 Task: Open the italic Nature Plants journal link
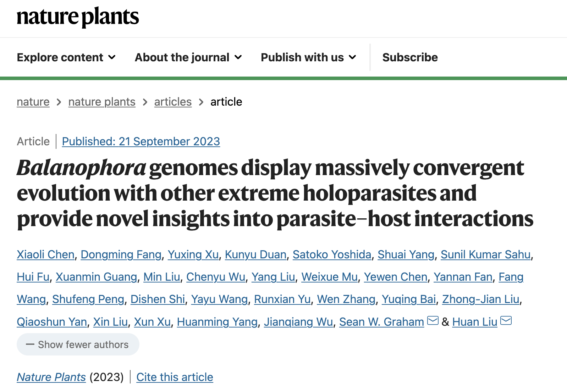tap(51, 377)
